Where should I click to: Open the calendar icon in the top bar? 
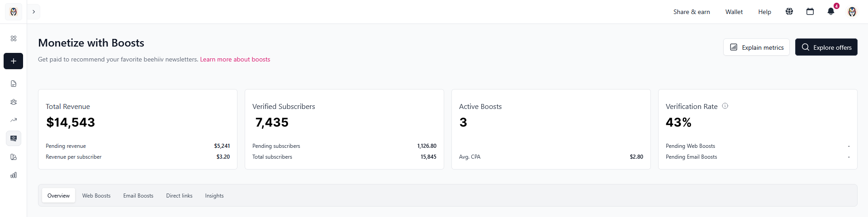810,12
